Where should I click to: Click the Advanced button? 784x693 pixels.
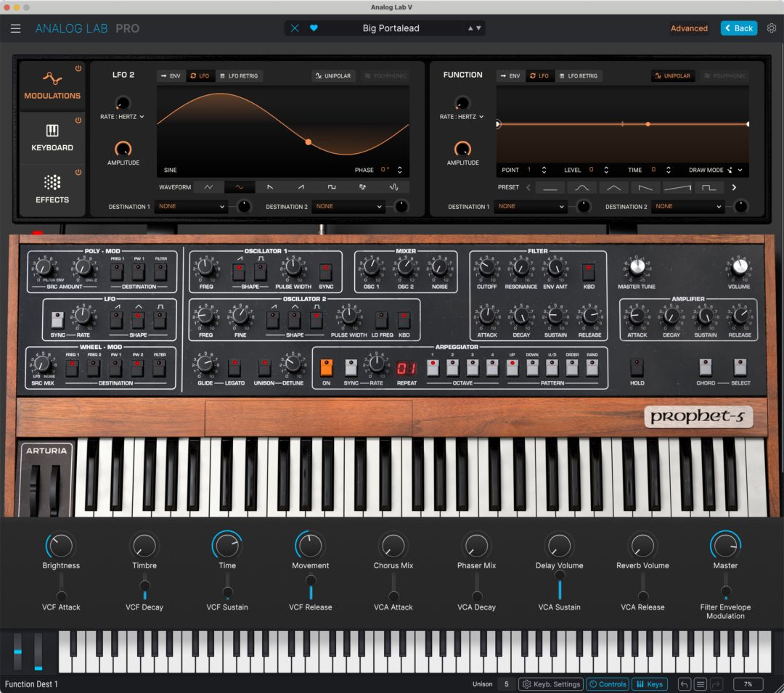[689, 28]
